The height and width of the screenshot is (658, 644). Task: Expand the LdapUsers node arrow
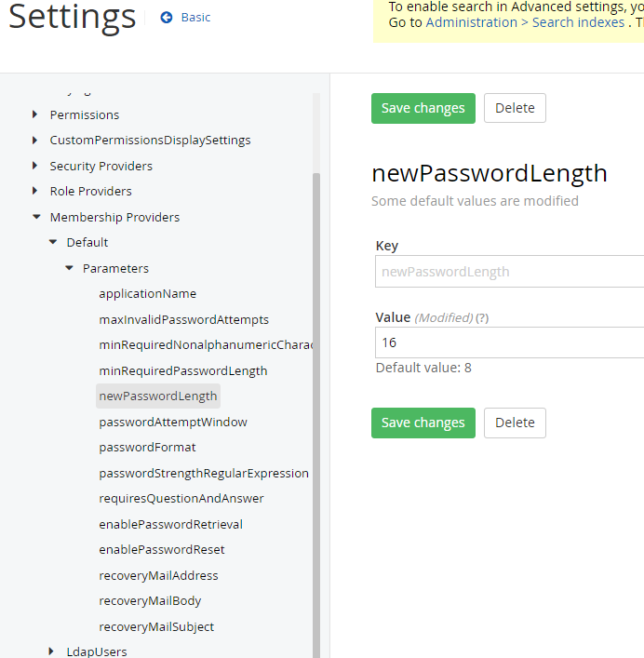tap(51, 651)
